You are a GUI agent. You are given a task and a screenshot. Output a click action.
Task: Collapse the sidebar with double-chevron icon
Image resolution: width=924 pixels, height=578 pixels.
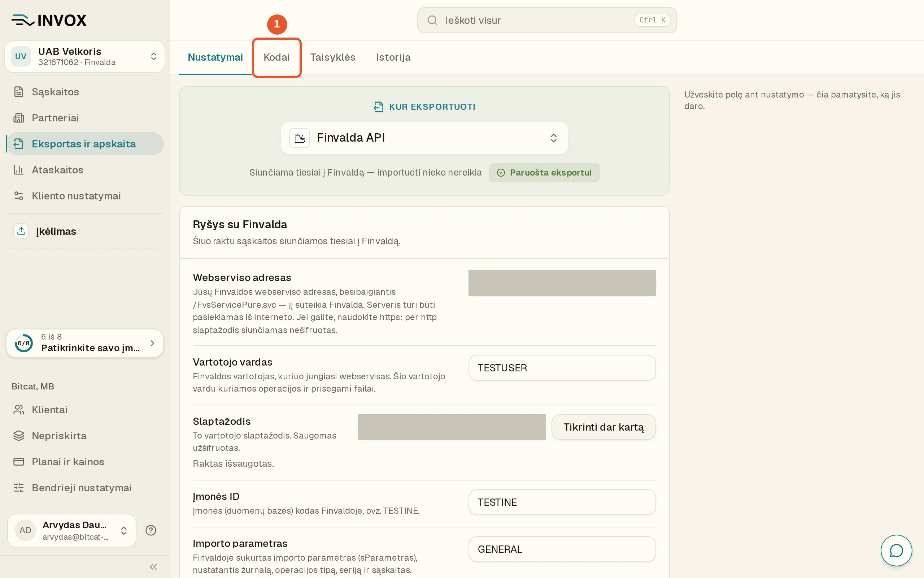[153, 566]
